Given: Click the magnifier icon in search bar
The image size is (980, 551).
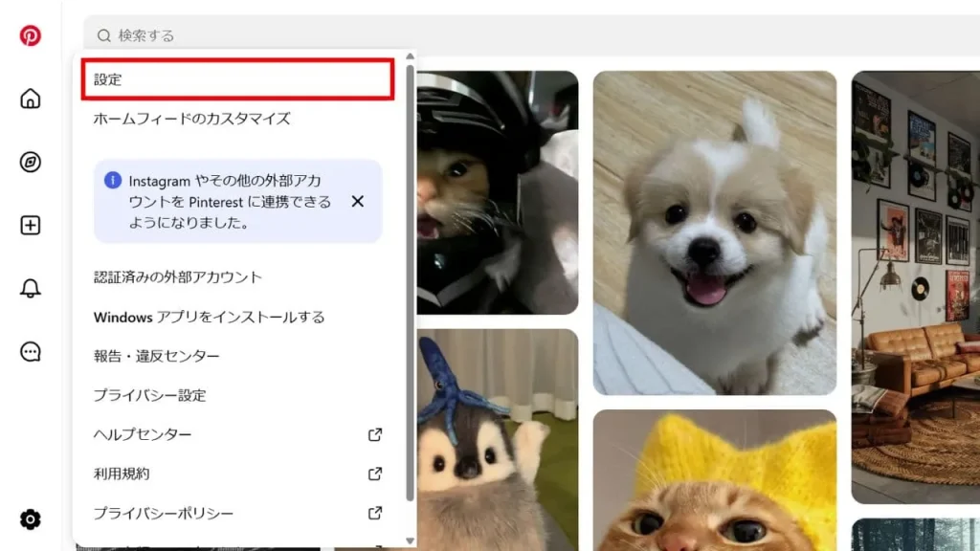Looking at the screenshot, I should tap(103, 35).
